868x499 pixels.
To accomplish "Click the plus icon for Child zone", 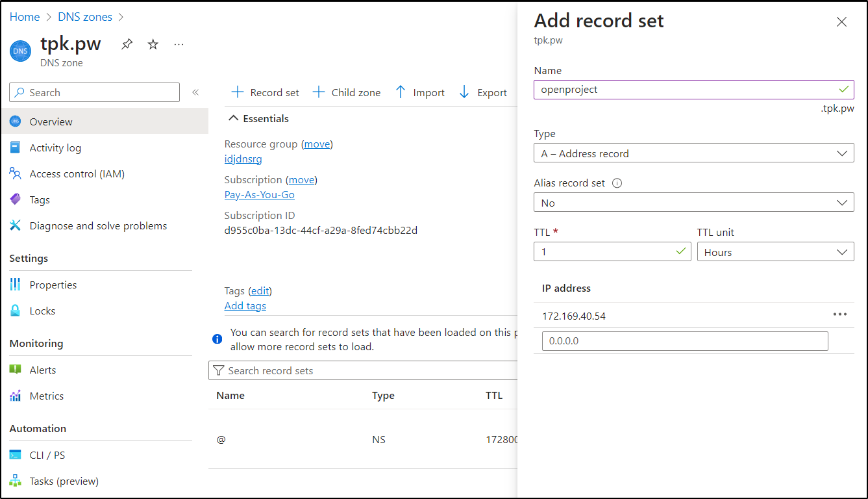I will [319, 92].
